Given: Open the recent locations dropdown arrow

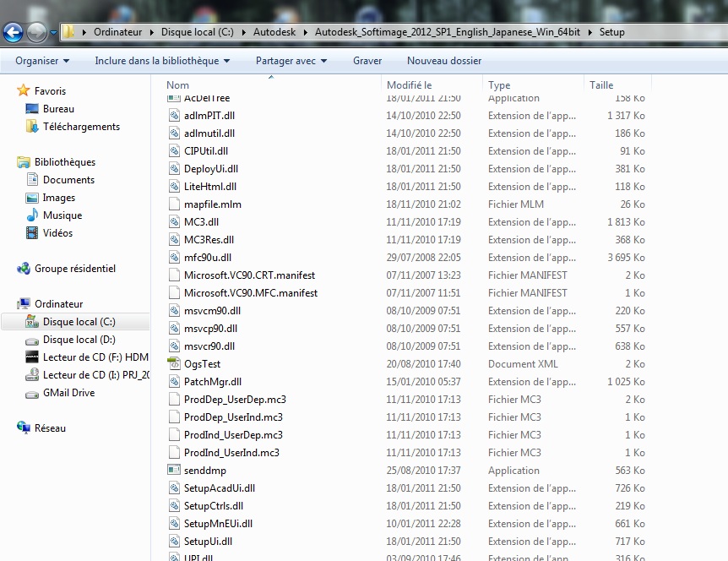Looking at the screenshot, I should coord(53,32).
